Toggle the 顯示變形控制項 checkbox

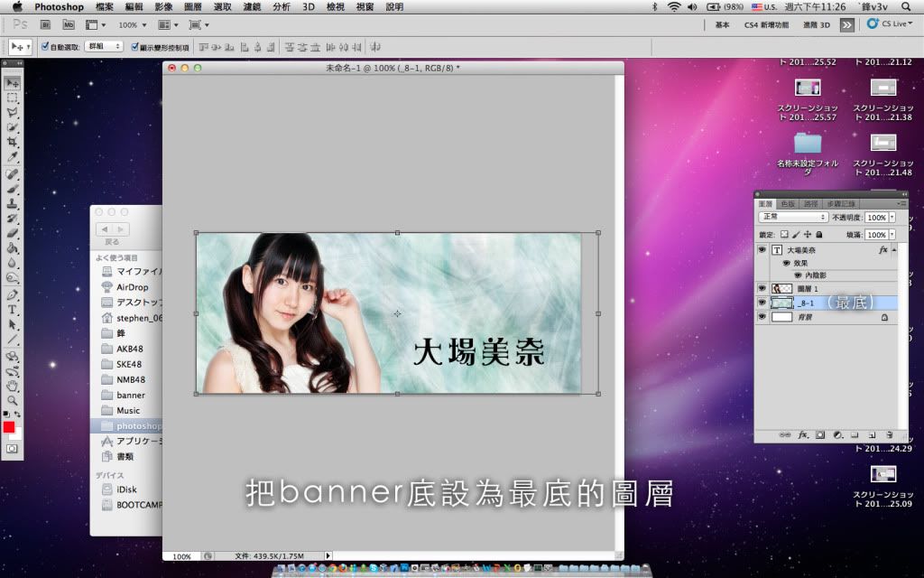click(135, 47)
